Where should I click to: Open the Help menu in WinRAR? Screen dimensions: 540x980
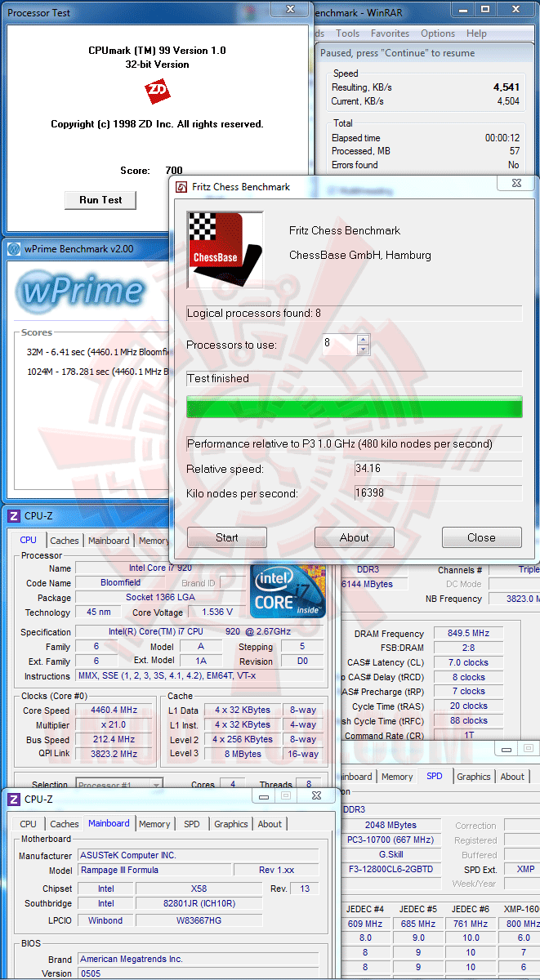[476, 33]
